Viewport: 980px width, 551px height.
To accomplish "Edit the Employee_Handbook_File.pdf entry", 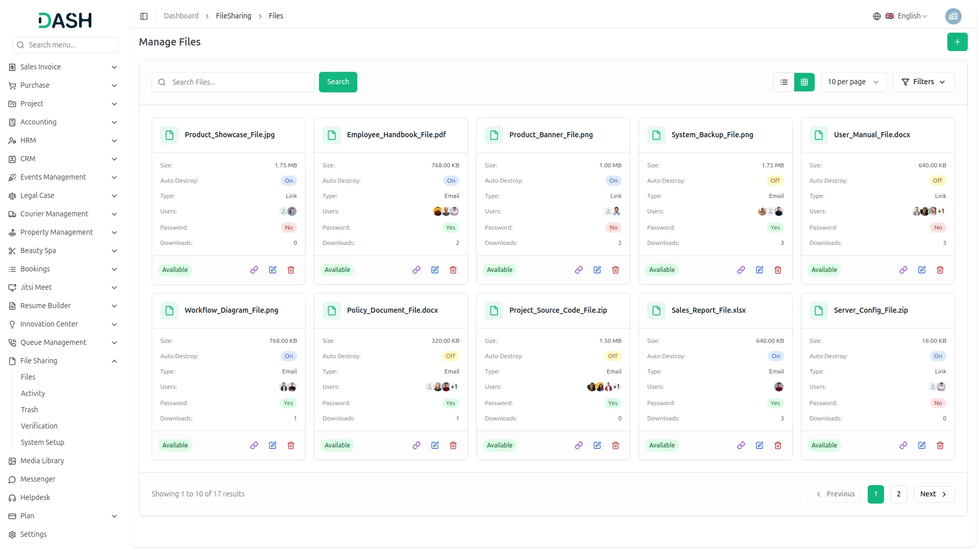I will [434, 270].
